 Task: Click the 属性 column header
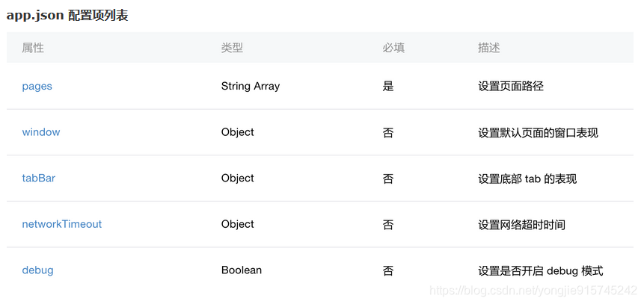[x=33, y=48]
